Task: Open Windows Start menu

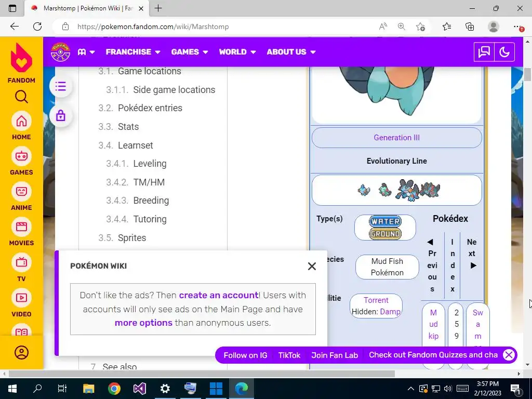Action: [12, 389]
